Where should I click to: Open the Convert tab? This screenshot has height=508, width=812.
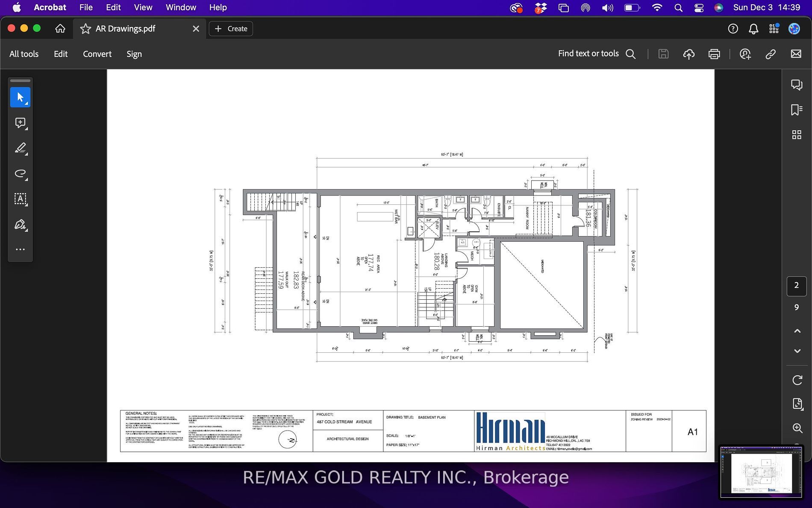[x=97, y=54]
